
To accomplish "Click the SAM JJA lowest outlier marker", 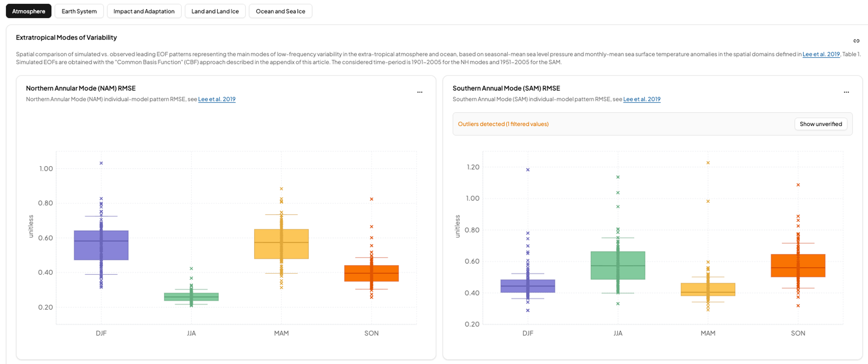I will click(618, 304).
